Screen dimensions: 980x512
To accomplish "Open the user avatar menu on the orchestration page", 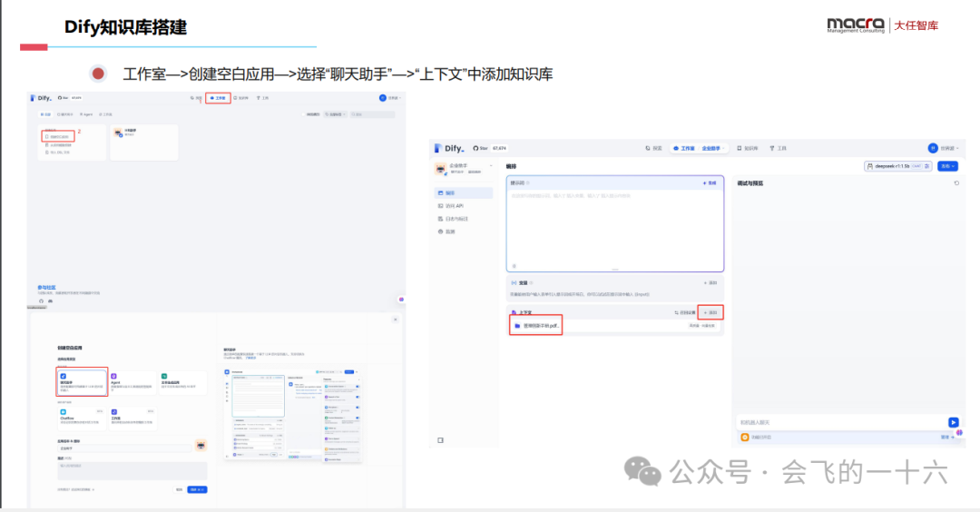I will click(x=944, y=148).
